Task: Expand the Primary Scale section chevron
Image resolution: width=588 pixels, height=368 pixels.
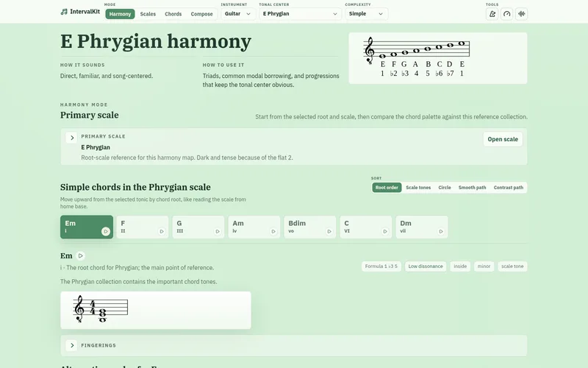Action: coord(71,138)
